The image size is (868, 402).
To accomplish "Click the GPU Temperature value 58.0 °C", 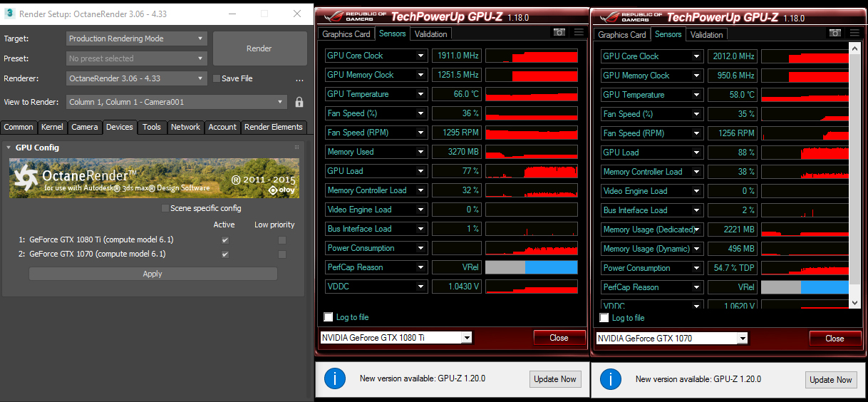I will [x=733, y=95].
